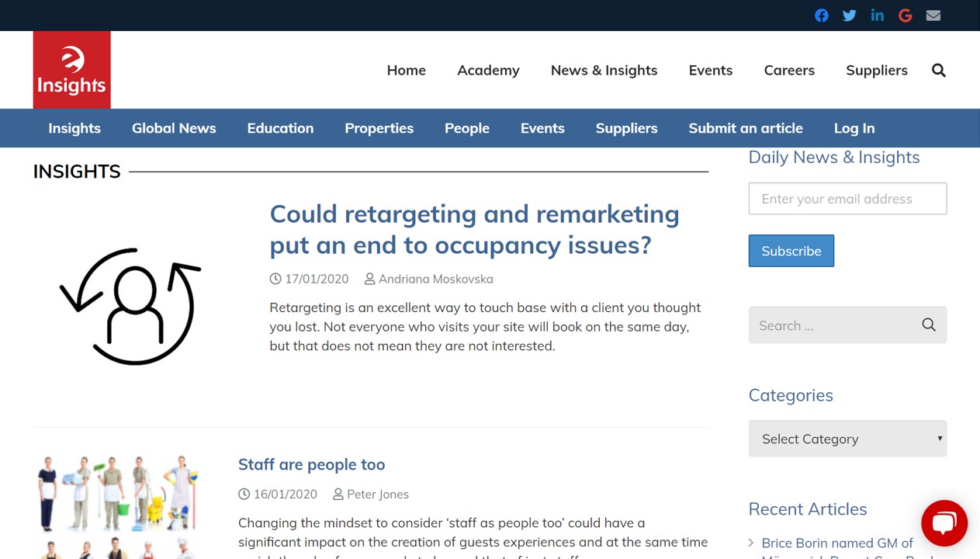Click the sidebar search magnifier icon

(x=928, y=325)
